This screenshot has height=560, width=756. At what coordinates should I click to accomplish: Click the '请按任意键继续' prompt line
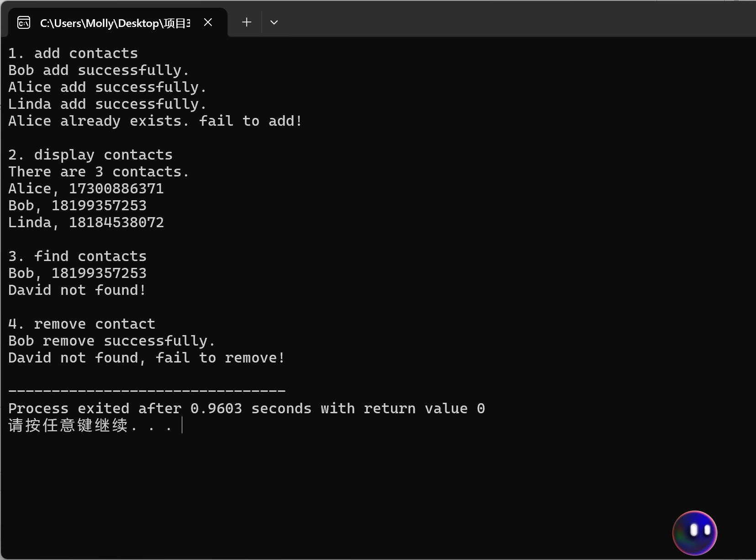[90, 426]
